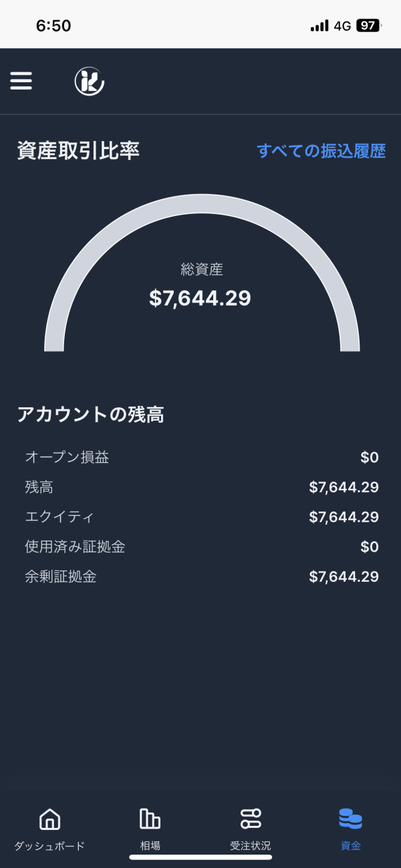Screen dimensions: 401x868
Task: Open すべての振込履歴 link
Action: pos(321,151)
